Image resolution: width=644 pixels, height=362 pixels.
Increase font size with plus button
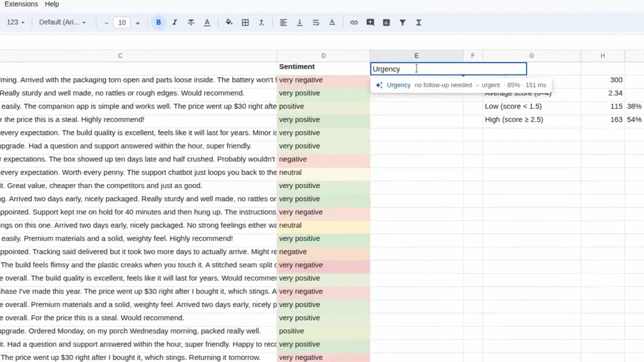(137, 23)
